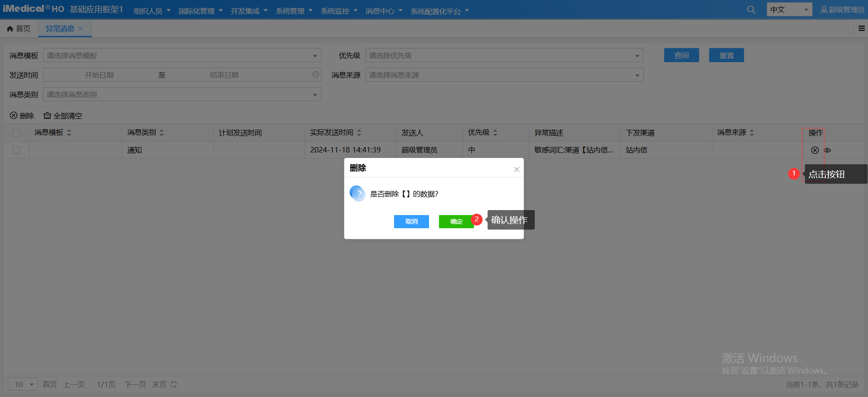Open the 消息中心 menu
Screen dimensions: 868x397
(x=384, y=11)
